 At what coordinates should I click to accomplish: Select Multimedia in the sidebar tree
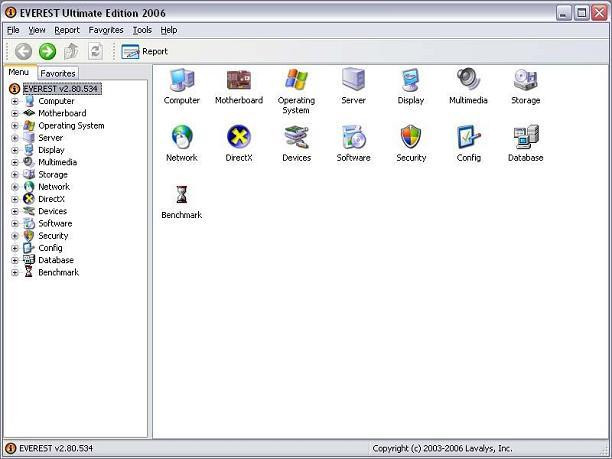pos(57,162)
